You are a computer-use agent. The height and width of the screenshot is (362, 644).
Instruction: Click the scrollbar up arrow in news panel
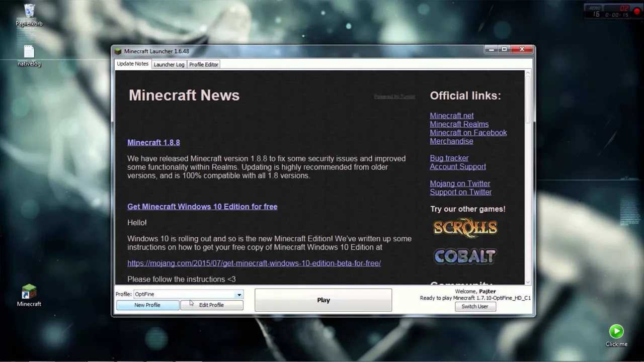click(528, 73)
